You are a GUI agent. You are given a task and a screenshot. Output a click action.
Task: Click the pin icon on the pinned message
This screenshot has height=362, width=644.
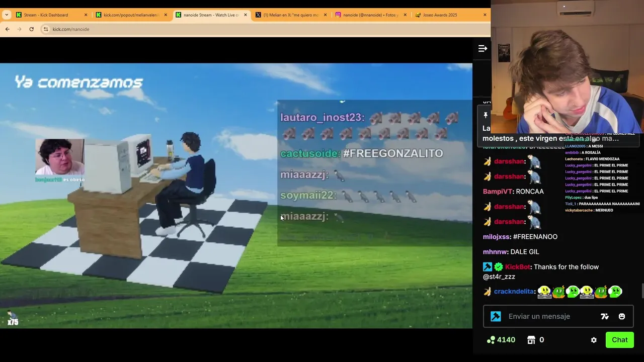[486, 115]
